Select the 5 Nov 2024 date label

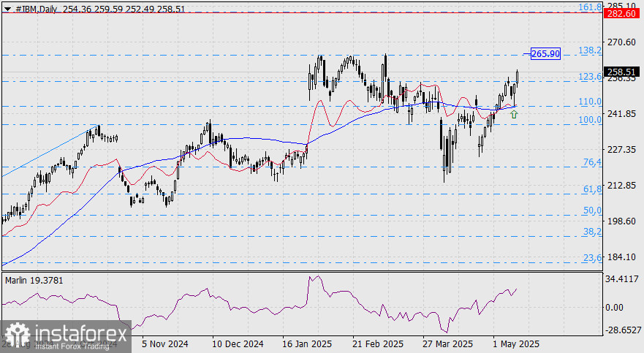(165, 344)
